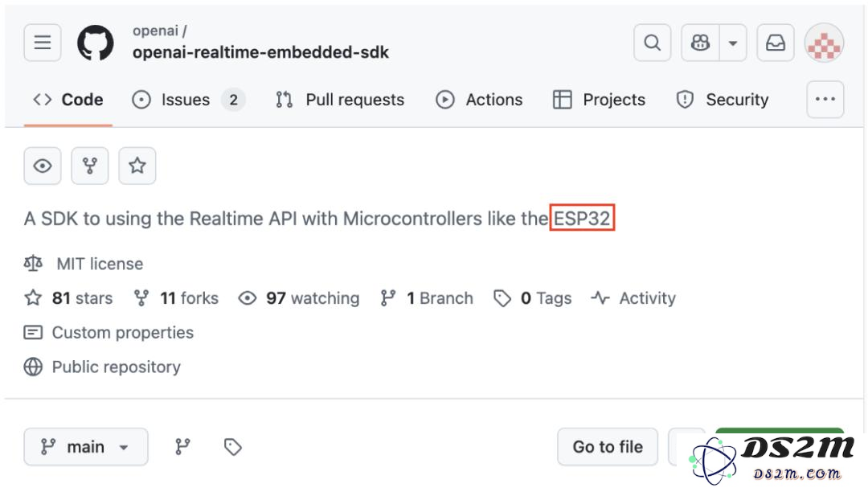Open Custom properties link
This screenshot has width=868, height=488.
coord(109,332)
